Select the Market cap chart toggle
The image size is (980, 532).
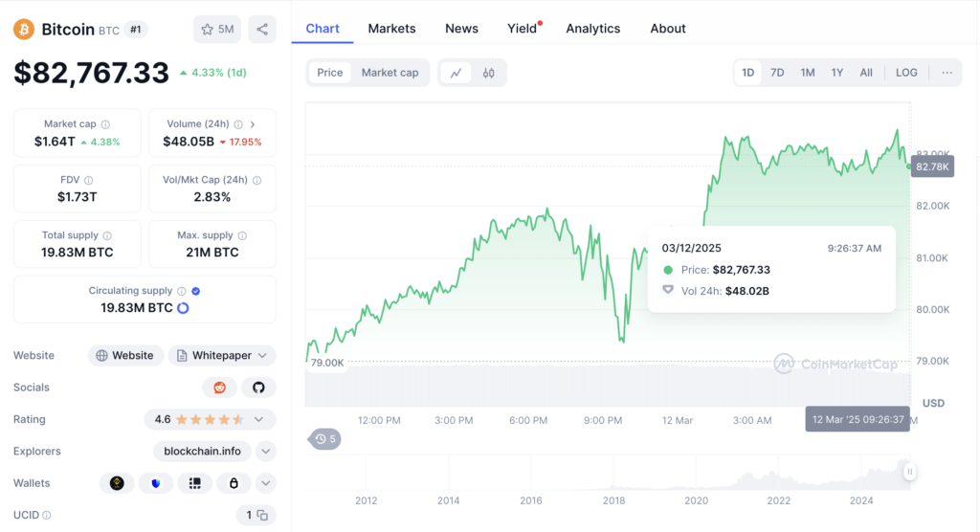click(x=390, y=73)
